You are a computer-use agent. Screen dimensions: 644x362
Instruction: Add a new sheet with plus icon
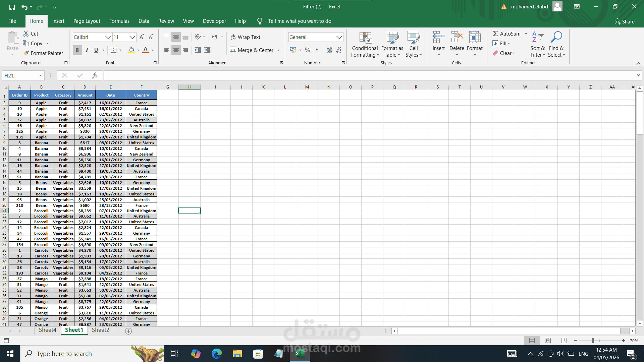click(x=128, y=331)
